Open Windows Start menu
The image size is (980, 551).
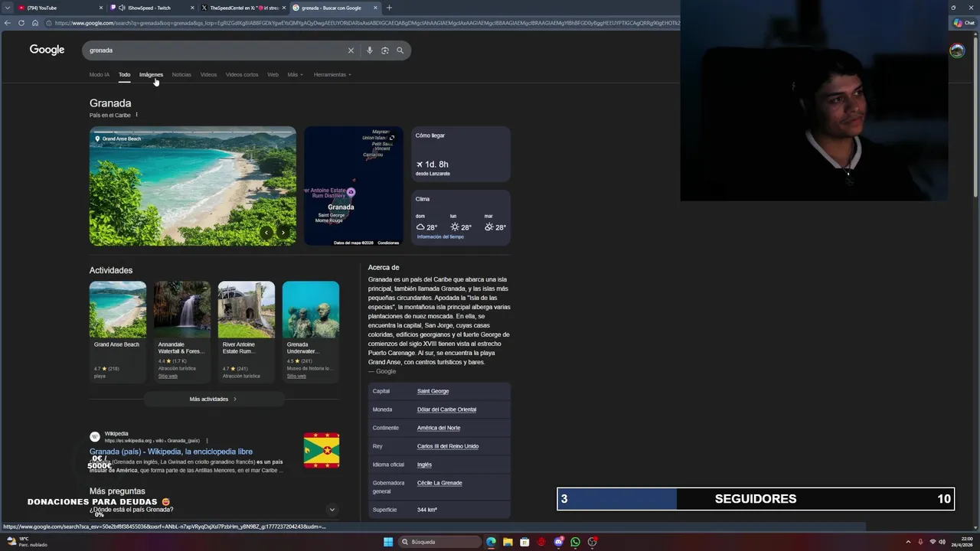(x=388, y=542)
